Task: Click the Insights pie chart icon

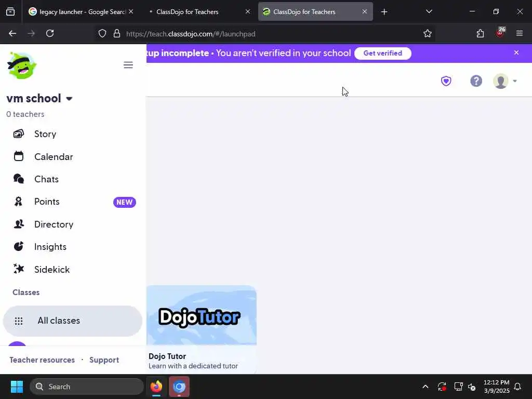Action: 19,246
